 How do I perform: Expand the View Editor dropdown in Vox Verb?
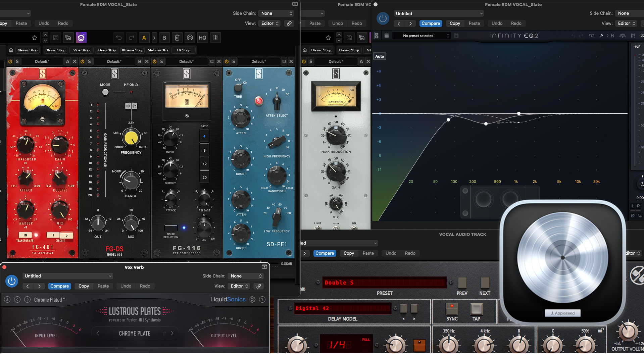click(x=239, y=286)
